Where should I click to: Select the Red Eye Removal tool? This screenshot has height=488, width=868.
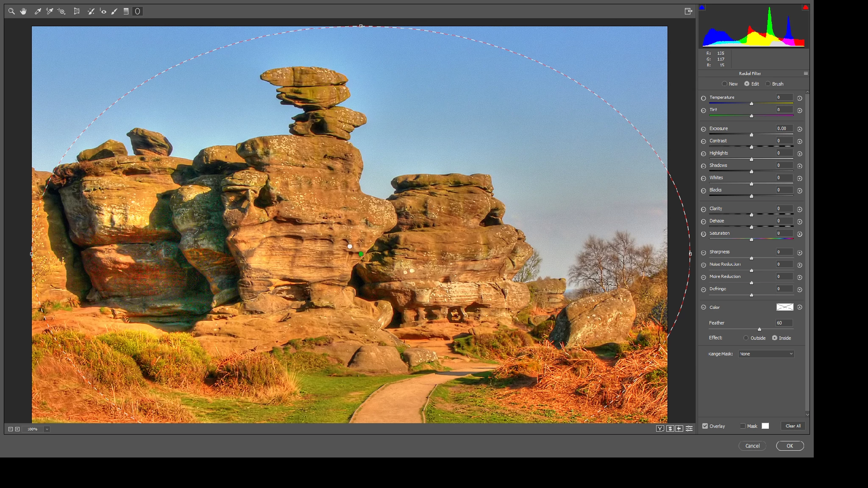click(x=103, y=11)
